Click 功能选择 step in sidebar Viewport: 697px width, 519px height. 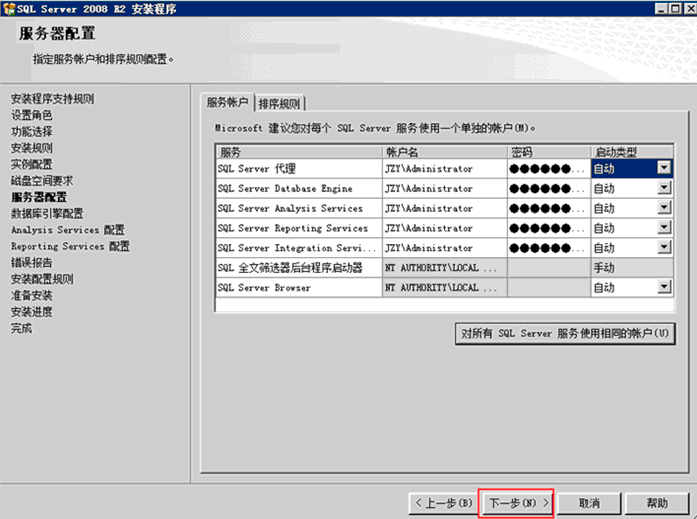(x=32, y=132)
